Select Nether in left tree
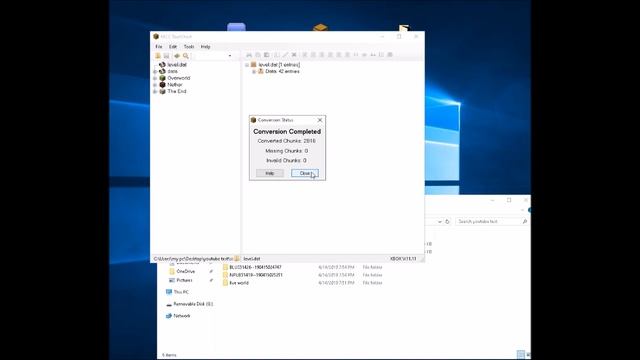This screenshot has width=640, height=360. coord(175,84)
